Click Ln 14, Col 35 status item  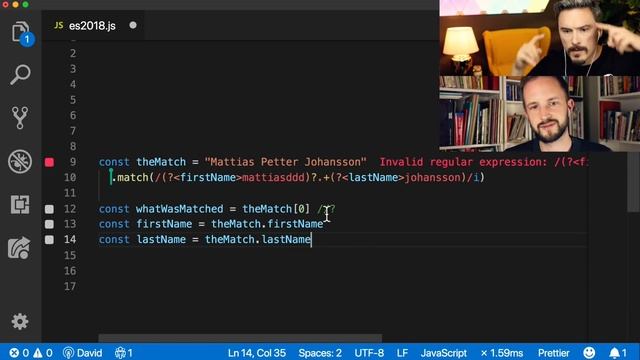tap(257, 353)
